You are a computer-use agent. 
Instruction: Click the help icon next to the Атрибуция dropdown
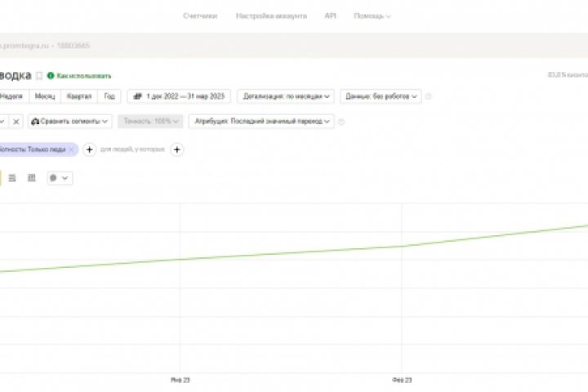[341, 122]
